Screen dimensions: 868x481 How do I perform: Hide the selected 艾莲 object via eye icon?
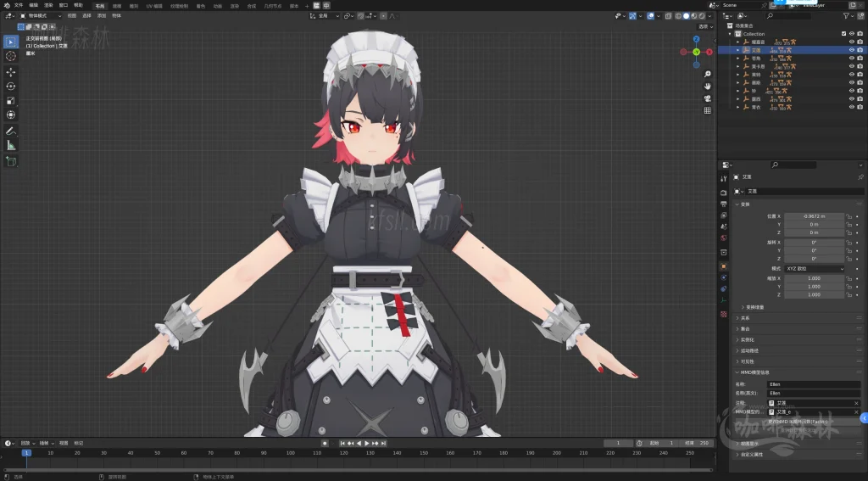point(851,50)
